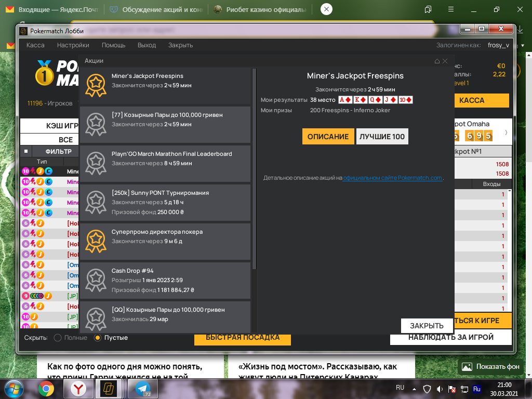Click ЗАКРЫТЬ button in promotions panel
Screen dimensions: 532x399
tap(427, 326)
